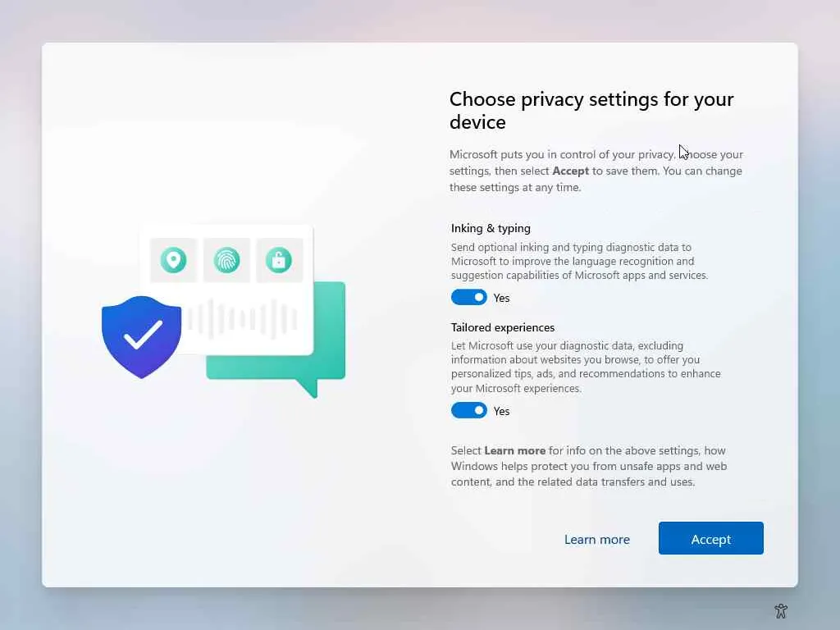This screenshot has height=630, width=840.
Task: Turn off the Inking & typing toggle
Action: click(x=468, y=297)
